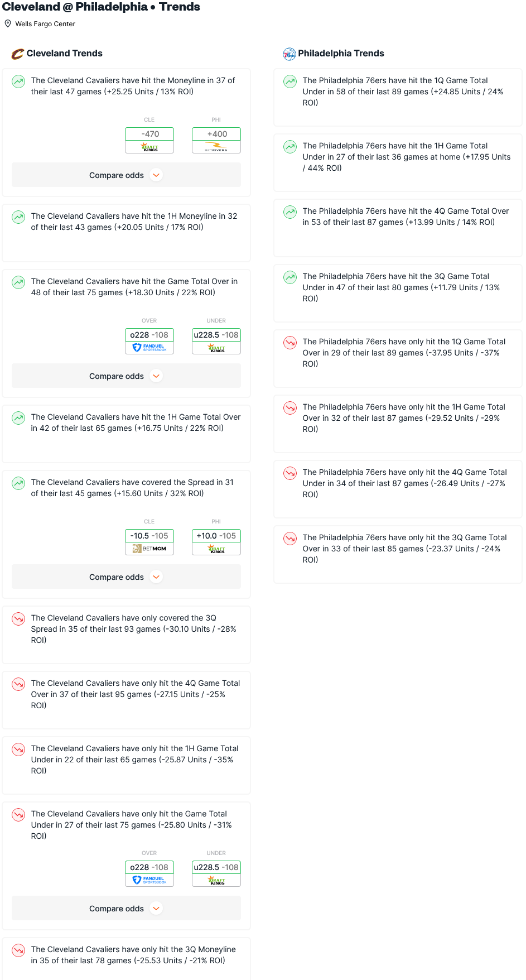Viewport: 526px width, 980px height.
Task: Click the DraftKings logo under CLE -470 odds
Action: pyautogui.click(x=149, y=147)
